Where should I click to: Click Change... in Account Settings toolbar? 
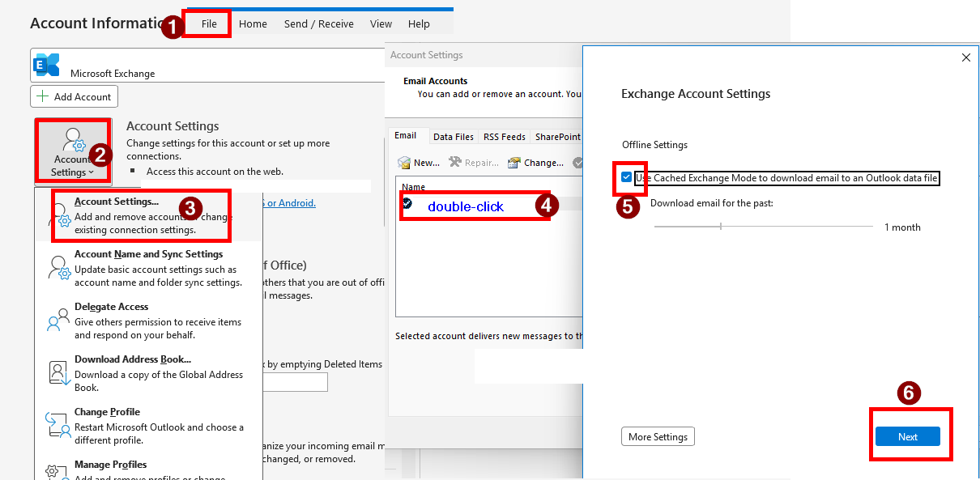click(535, 163)
